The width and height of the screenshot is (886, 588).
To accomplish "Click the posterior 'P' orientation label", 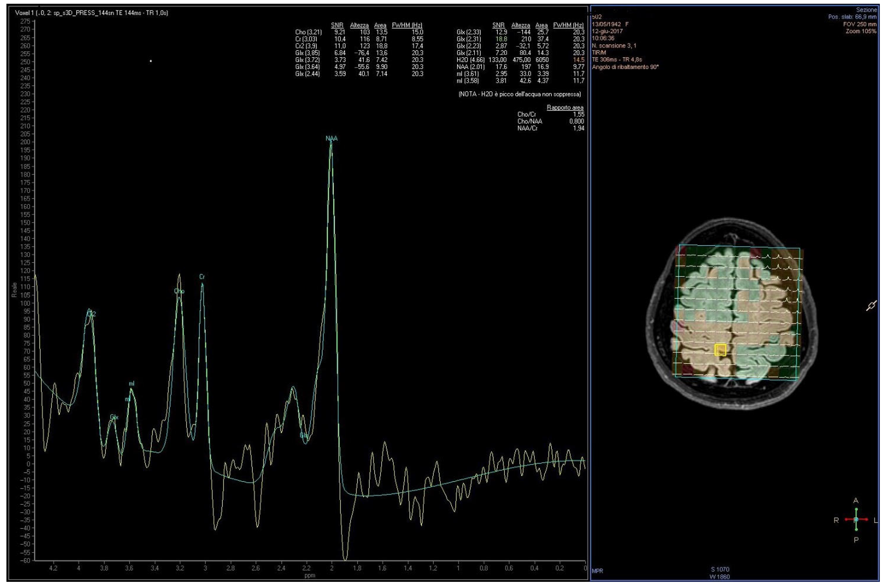I will pos(856,540).
